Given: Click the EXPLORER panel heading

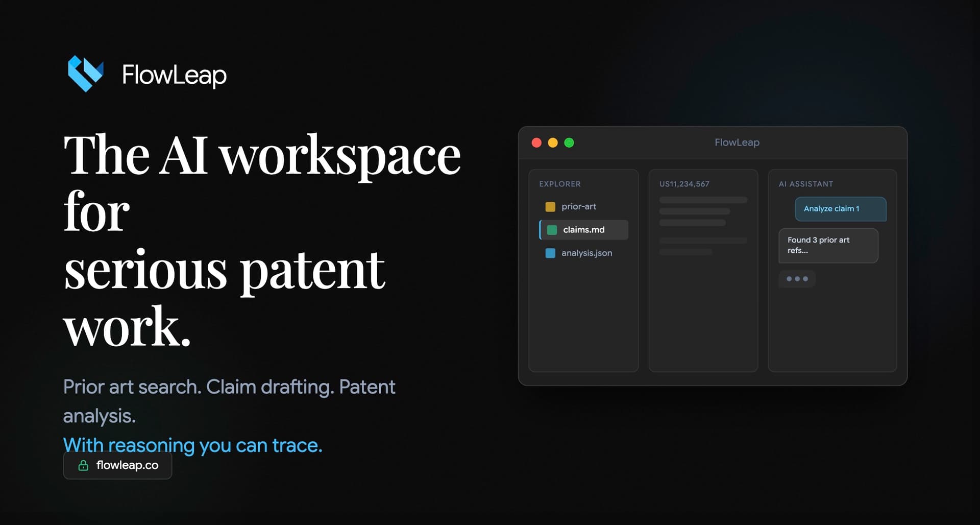Looking at the screenshot, I should [x=560, y=184].
